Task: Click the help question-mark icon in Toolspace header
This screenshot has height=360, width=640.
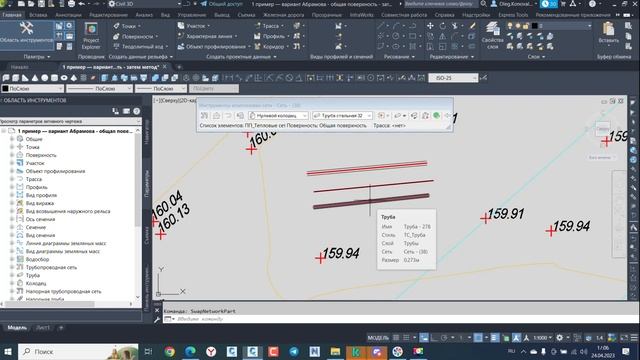Action: point(136,111)
